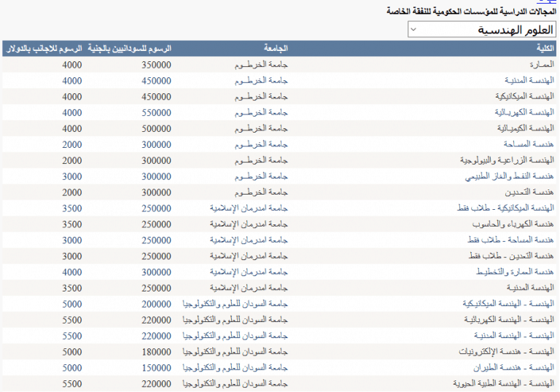Viewport: 560px width, 392px height.
Task: Click جامعة الخرطوم in the العمارة row
Action: (261, 65)
